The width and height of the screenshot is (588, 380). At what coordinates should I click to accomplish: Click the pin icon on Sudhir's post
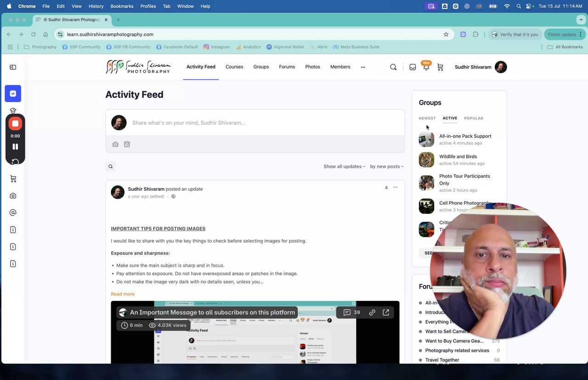pos(386,187)
